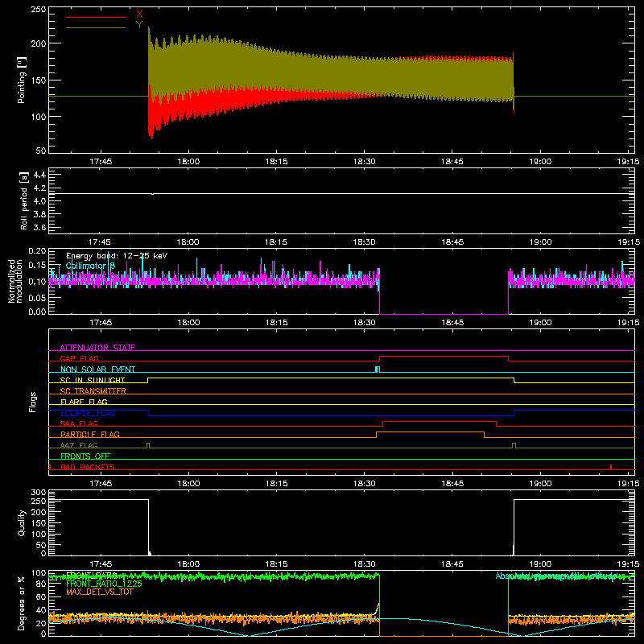Image resolution: width=644 pixels, height=644 pixels.
Task: Click the olive Y legend label
Action: point(139,25)
